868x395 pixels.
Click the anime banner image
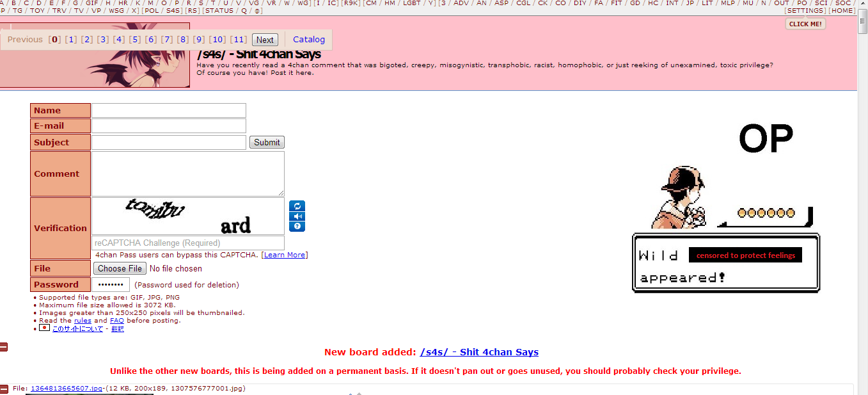[x=95, y=55]
